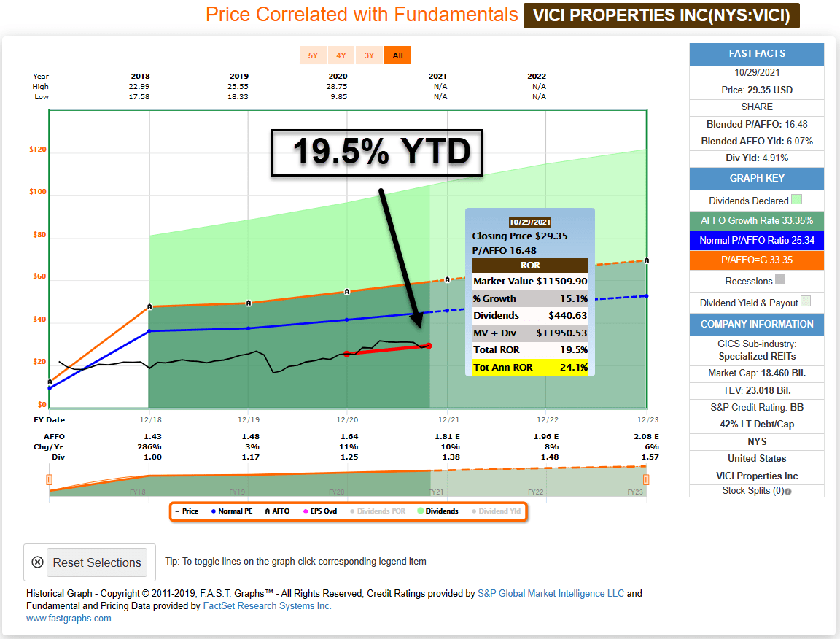Click the AFFO Growth Rate 33.35% key
Screen dimensions: 840x639
756,220
